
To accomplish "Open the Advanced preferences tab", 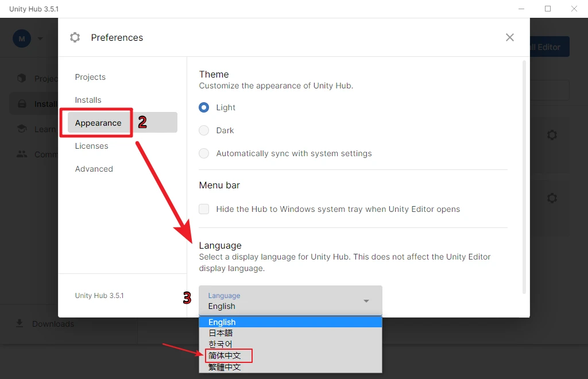I will (x=94, y=169).
